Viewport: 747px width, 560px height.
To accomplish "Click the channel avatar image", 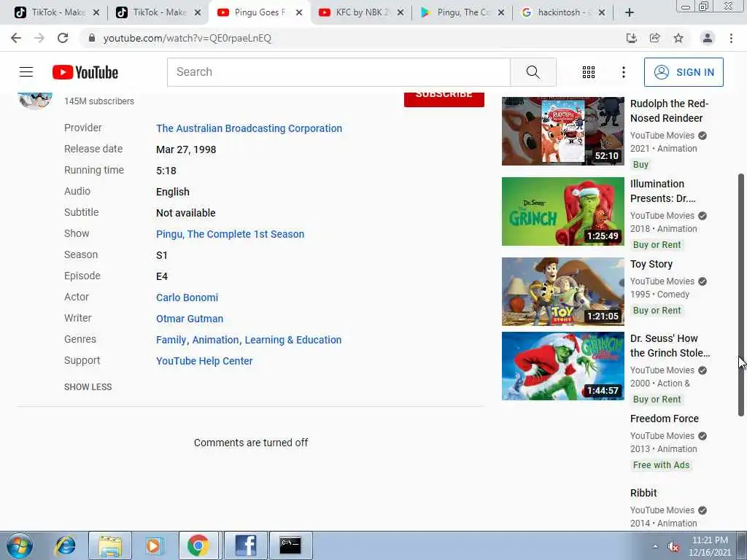I will pyautogui.click(x=35, y=100).
